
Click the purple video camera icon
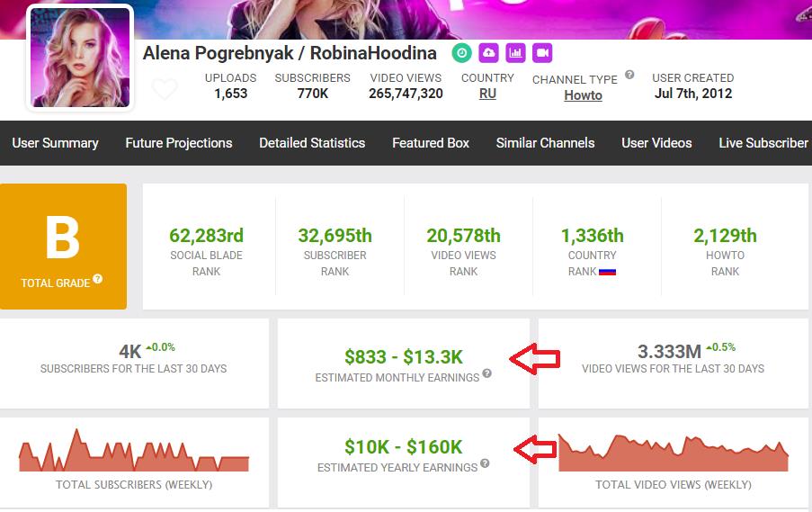(542, 53)
